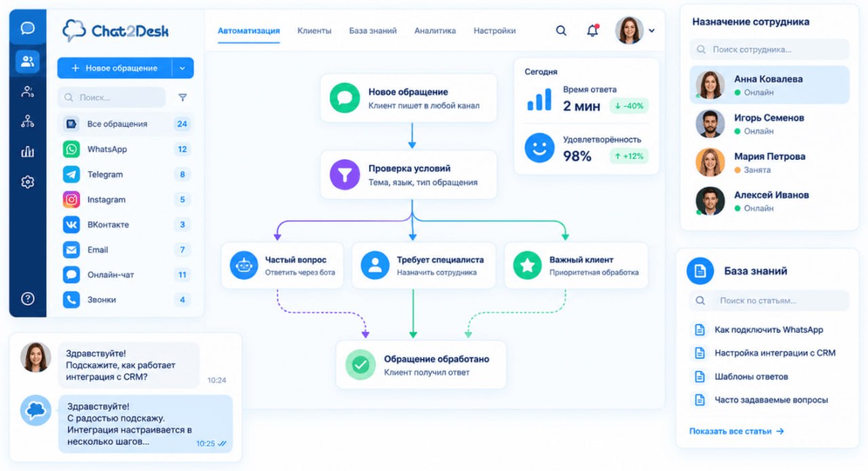This screenshot has width=868, height=471.
Task: Open the contacts icon in left sidebar
Action: coord(28,62)
